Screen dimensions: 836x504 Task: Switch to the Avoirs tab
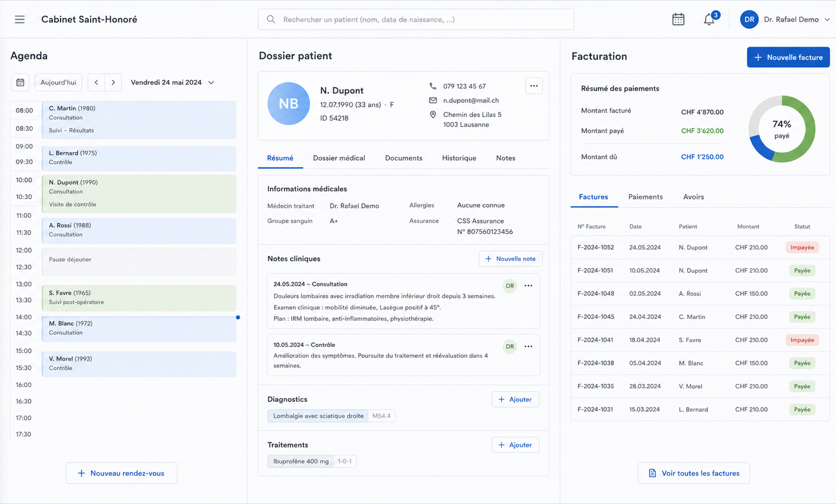[x=694, y=197]
